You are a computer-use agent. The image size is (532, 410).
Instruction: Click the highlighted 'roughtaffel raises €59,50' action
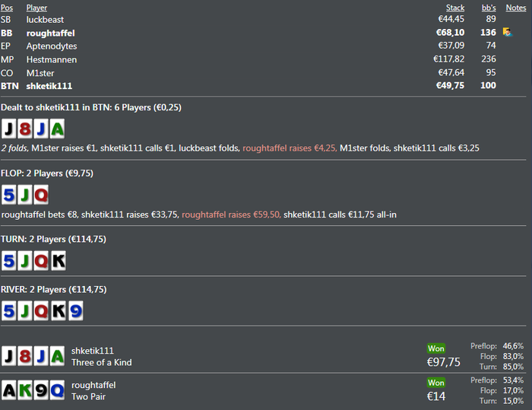pyautogui.click(x=231, y=215)
